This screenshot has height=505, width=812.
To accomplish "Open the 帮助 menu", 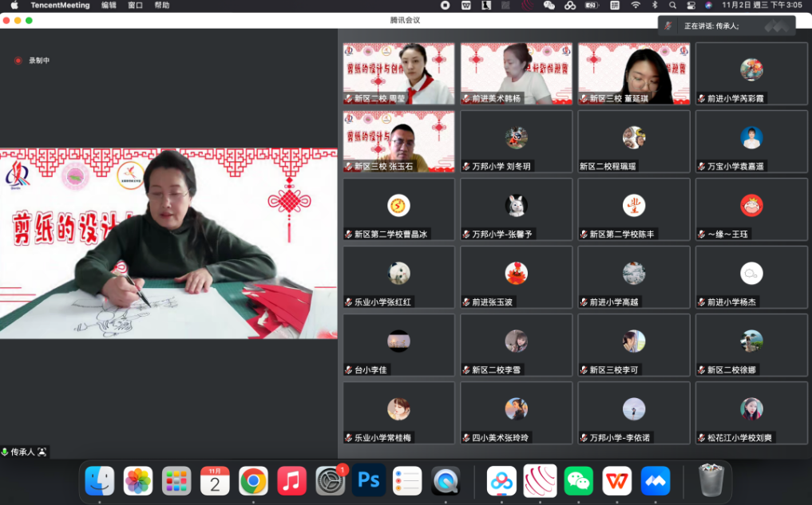I will 161,6.
